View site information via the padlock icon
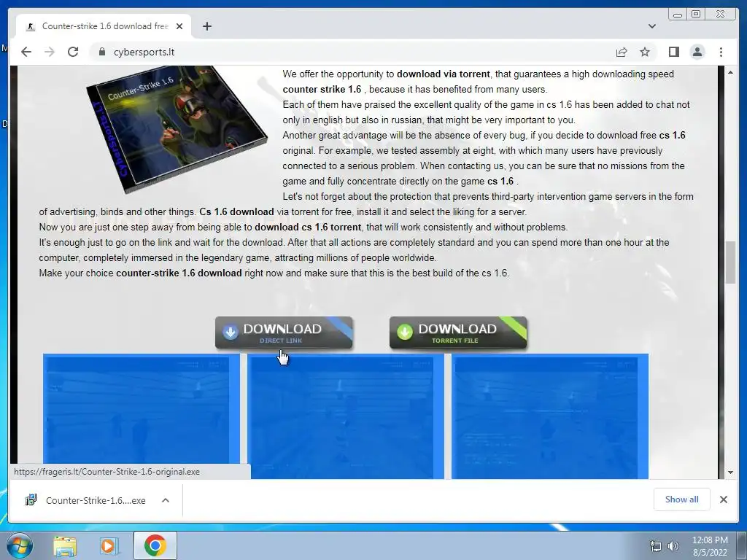 tap(101, 52)
